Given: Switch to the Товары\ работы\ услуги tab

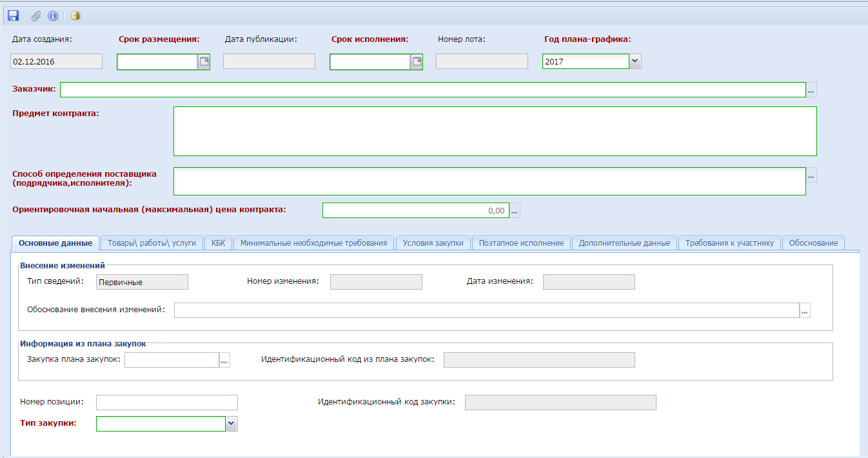Looking at the screenshot, I should click(152, 243).
